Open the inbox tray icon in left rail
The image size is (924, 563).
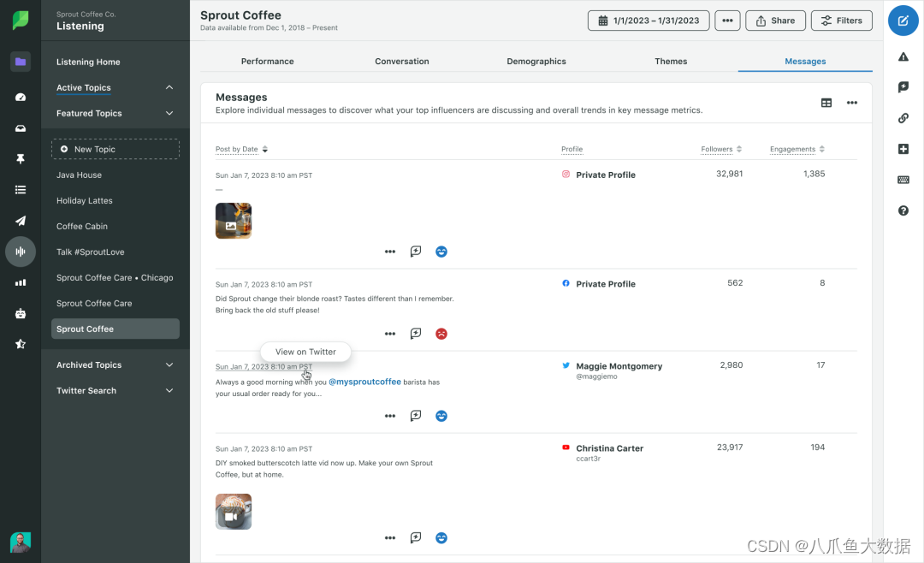click(21, 128)
